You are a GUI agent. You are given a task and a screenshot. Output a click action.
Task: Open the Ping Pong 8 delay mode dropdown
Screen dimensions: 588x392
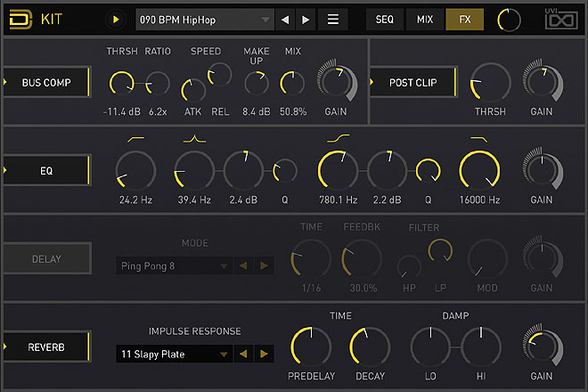[x=174, y=265]
